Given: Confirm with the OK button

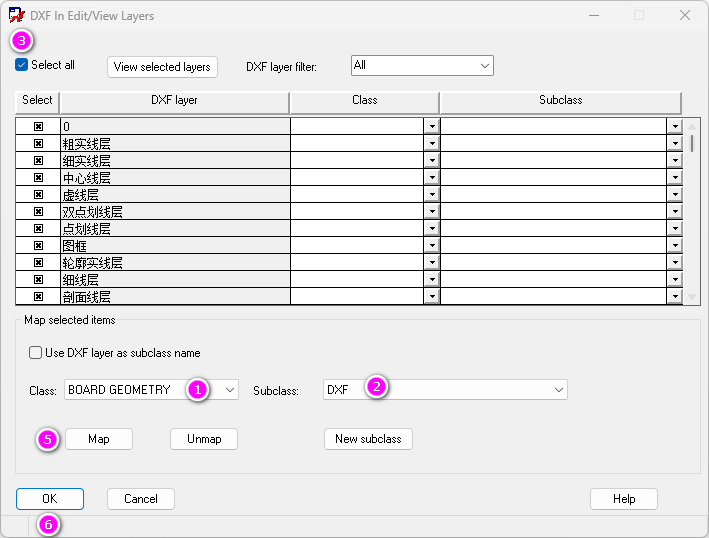Looking at the screenshot, I should pyautogui.click(x=50, y=499).
